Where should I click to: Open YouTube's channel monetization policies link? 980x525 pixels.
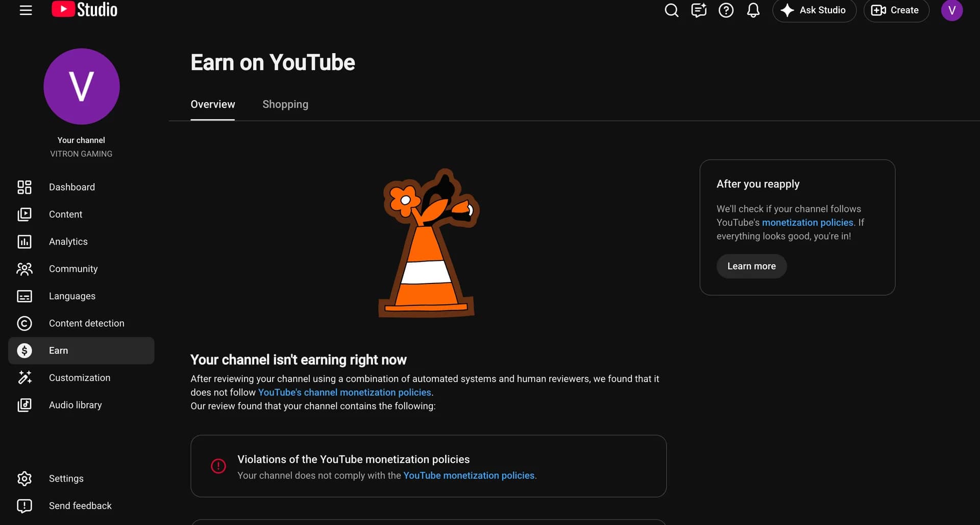pos(345,392)
